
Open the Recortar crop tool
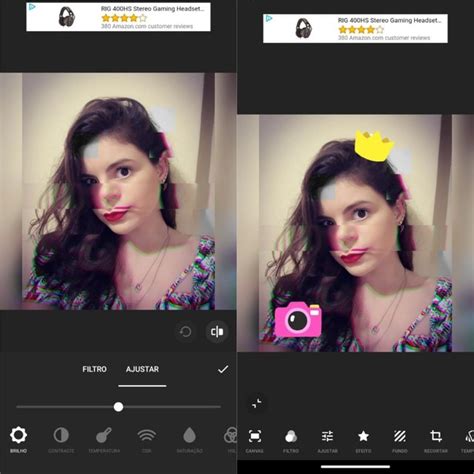(x=436, y=441)
